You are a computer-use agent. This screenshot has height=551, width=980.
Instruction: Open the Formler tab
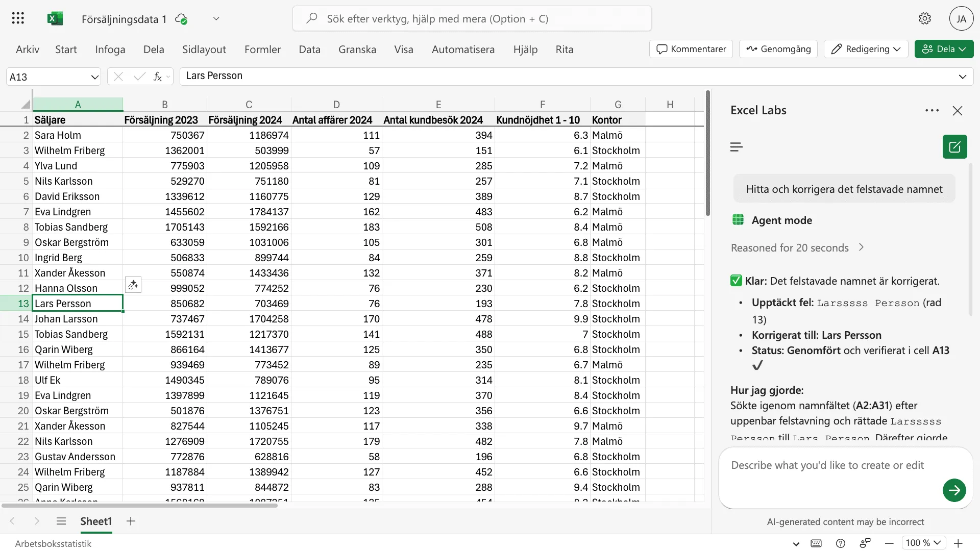(262, 49)
